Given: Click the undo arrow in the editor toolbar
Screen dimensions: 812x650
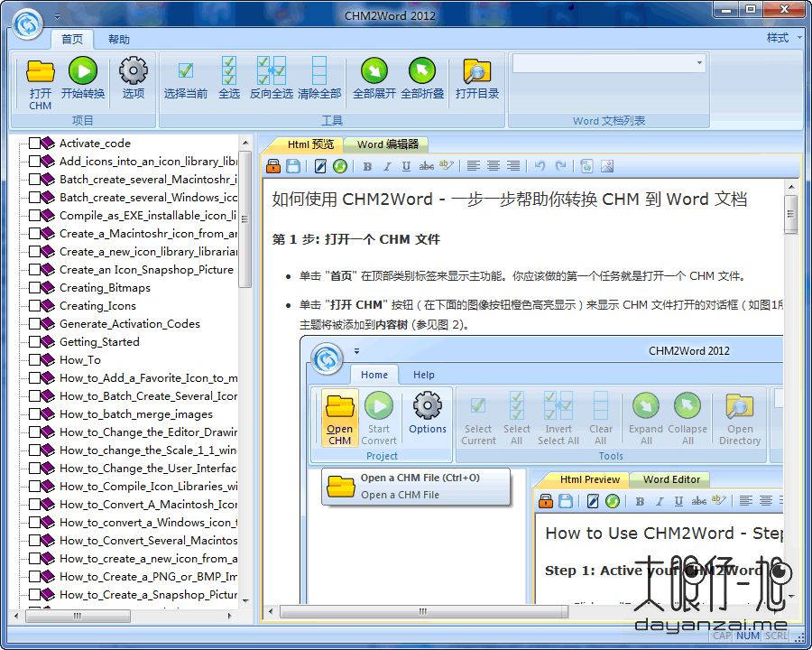Looking at the screenshot, I should click(x=540, y=166).
